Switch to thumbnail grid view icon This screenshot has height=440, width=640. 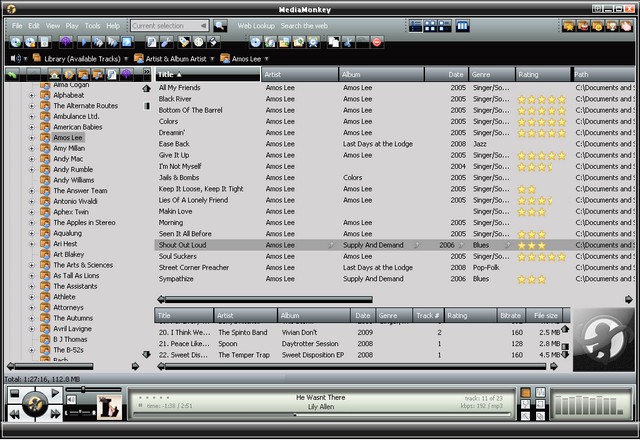(430, 26)
